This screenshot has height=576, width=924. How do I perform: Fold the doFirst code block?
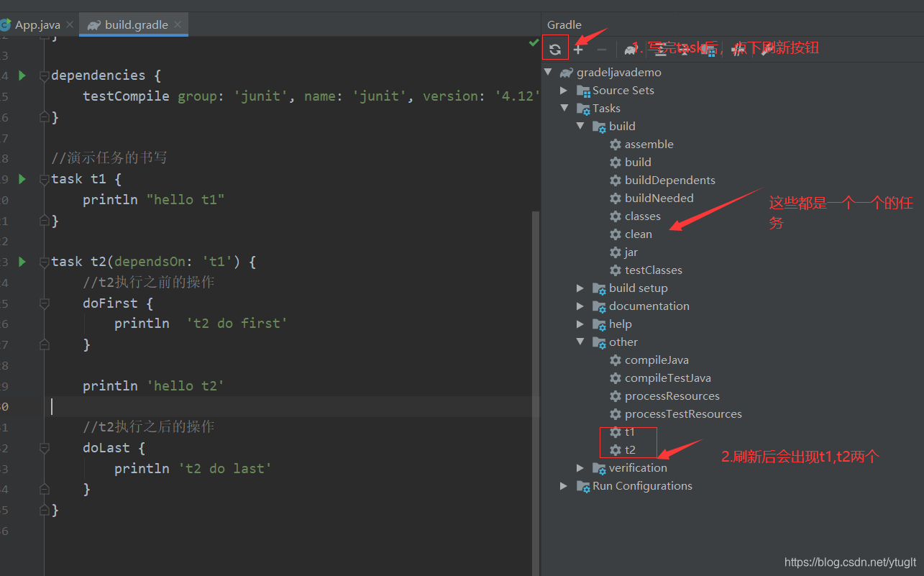45,303
